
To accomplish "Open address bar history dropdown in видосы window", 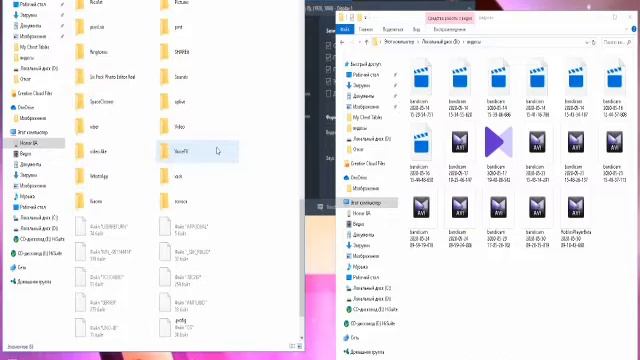I will click(x=587, y=42).
